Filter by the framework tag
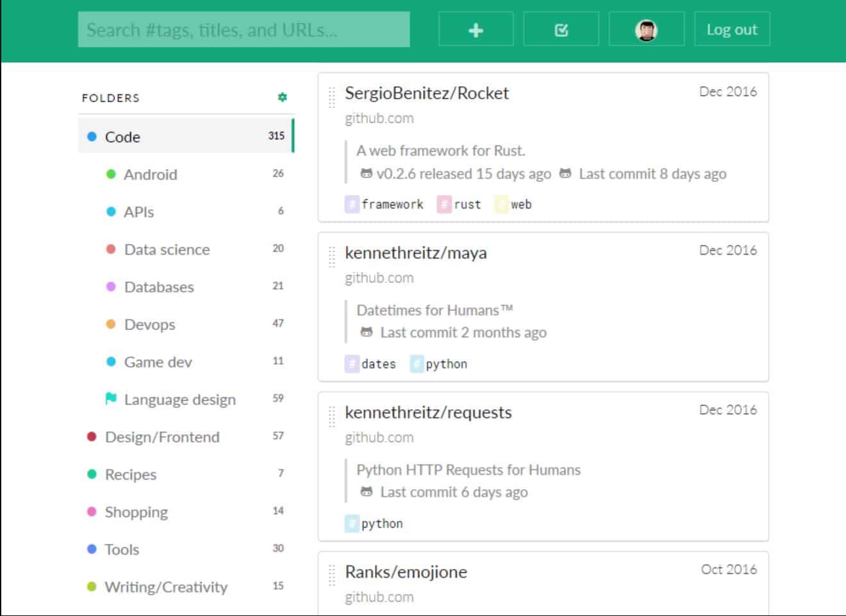Viewport: 846px width, 616px height. 385,204
